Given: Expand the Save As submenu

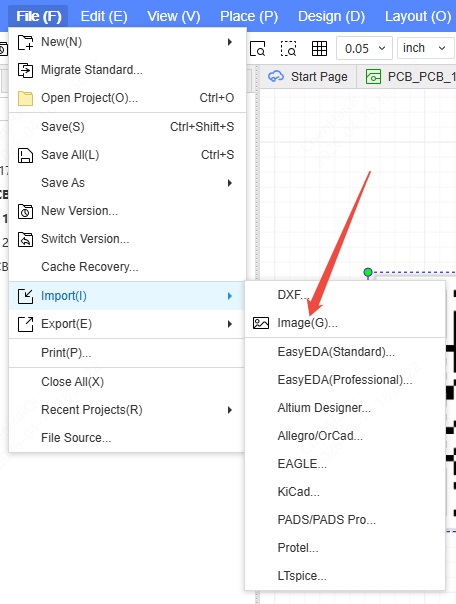Looking at the screenshot, I should coord(127,183).
